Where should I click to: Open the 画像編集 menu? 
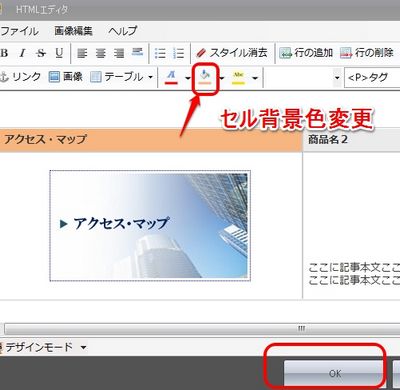73,31
